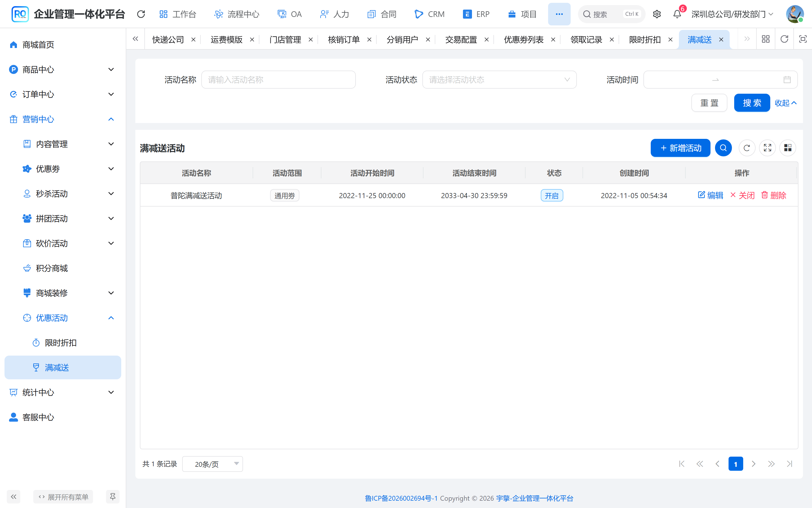
Task: Open 活动状态 dropdown
Action: (499, 80)
